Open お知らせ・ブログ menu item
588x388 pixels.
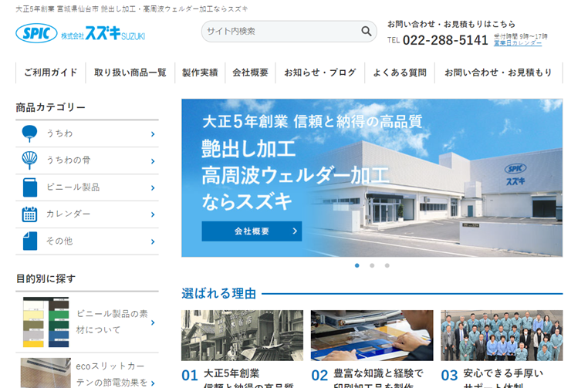(x=320, y=73)
